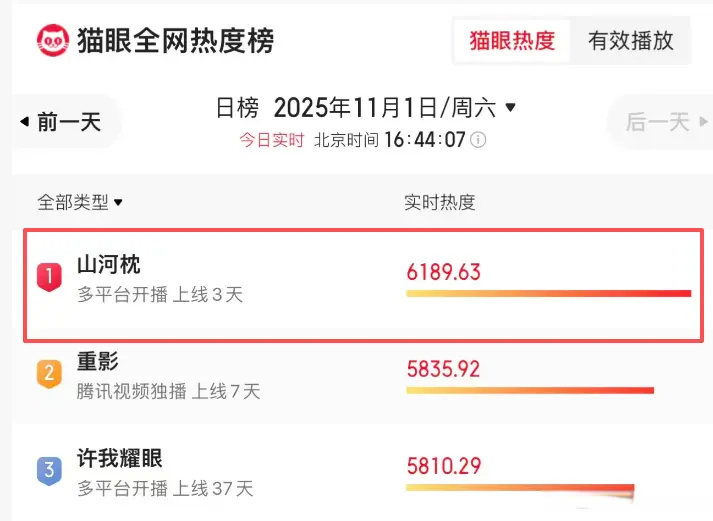This screenshot has width=713, height=521.
Task: Click the 实时热度 column header
Action: [x=439, y=203]
